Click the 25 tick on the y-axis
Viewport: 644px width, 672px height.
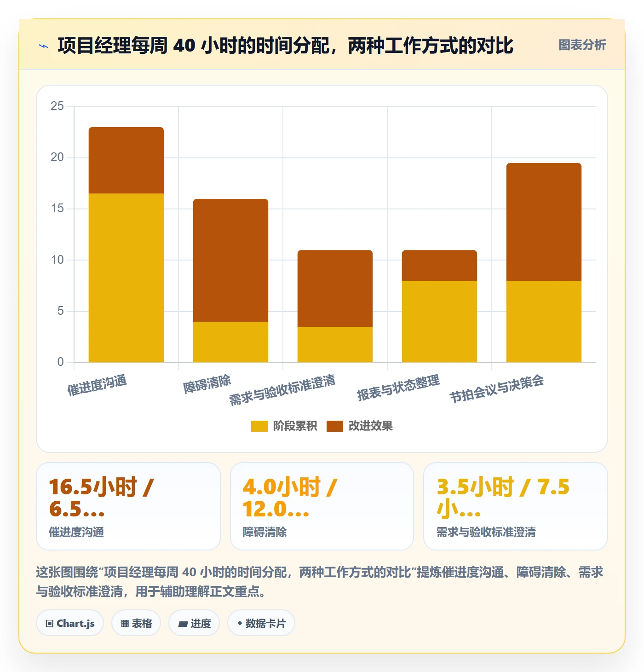[x=57, y=106]
